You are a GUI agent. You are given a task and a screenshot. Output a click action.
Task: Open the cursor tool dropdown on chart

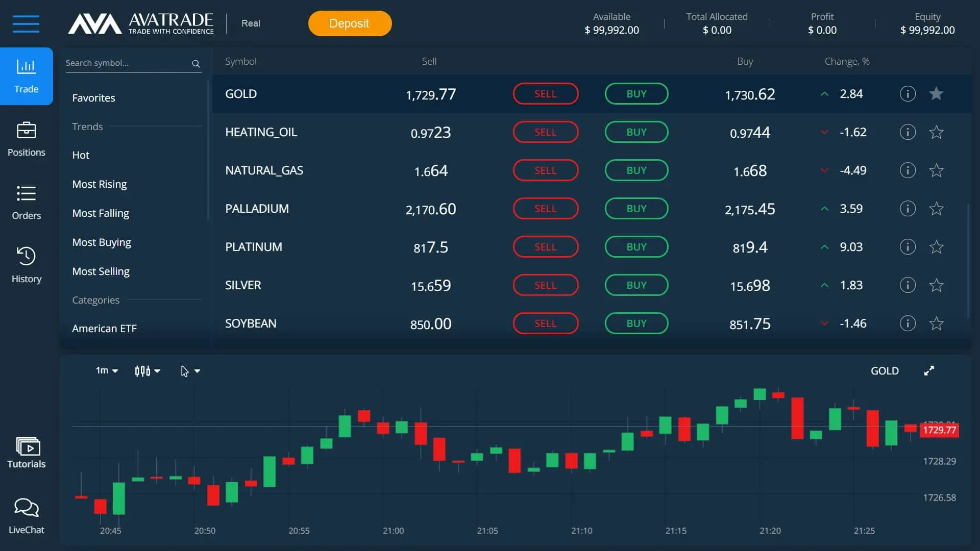pyautogui.click(x=190, y=371)
